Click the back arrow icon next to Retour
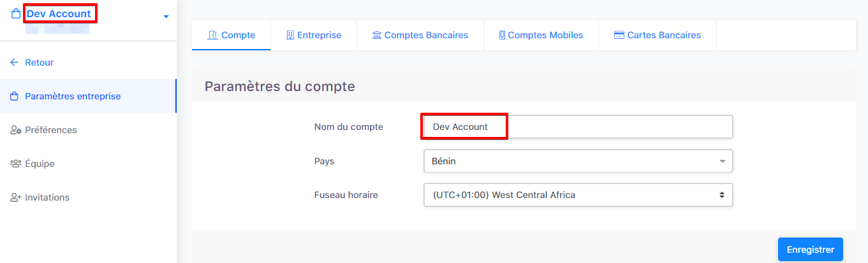Viewport: 868px width, 263px height. (x=15, y=62)
